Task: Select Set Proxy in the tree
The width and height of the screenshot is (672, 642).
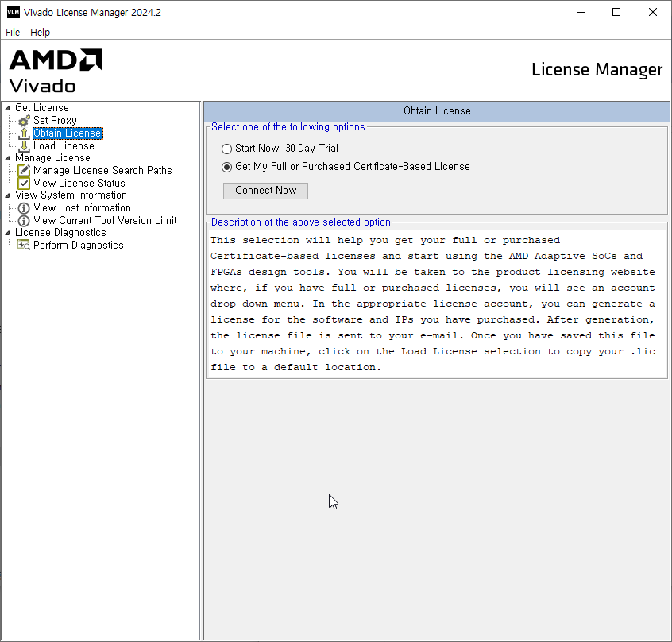Action: pos(55,121)
